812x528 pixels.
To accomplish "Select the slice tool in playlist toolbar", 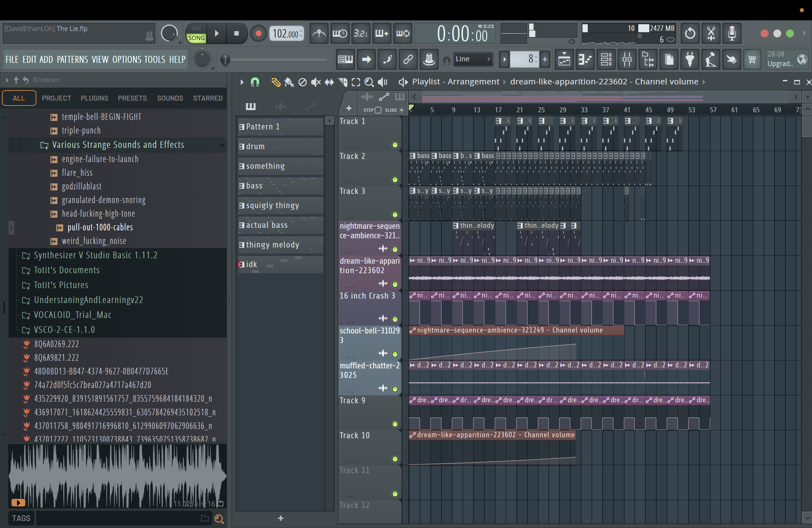I will tap(343, 82).
